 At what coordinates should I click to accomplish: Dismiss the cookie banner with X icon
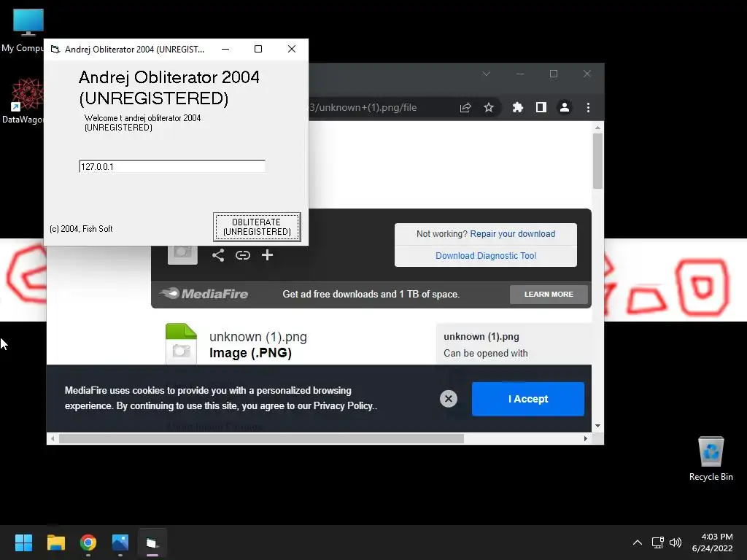pos(449,399)
